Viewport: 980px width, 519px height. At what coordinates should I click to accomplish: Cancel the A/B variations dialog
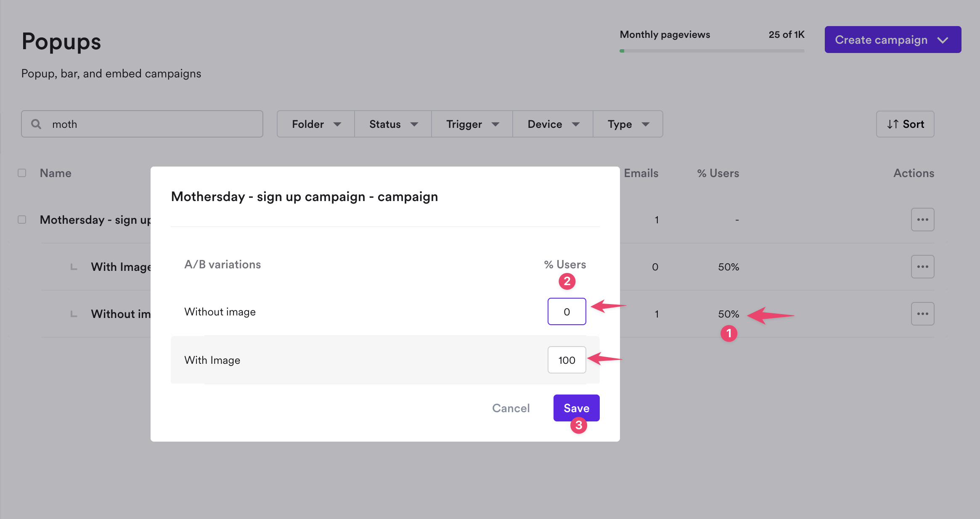coord(511,408)
